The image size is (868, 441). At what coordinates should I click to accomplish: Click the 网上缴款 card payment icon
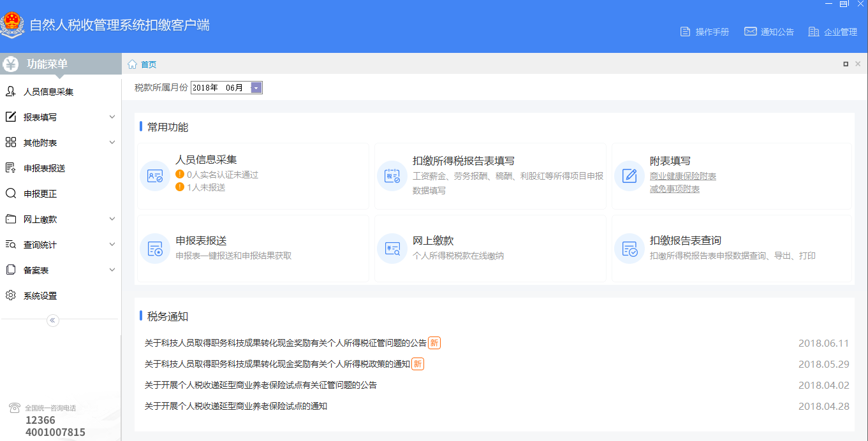coord(392,249)
